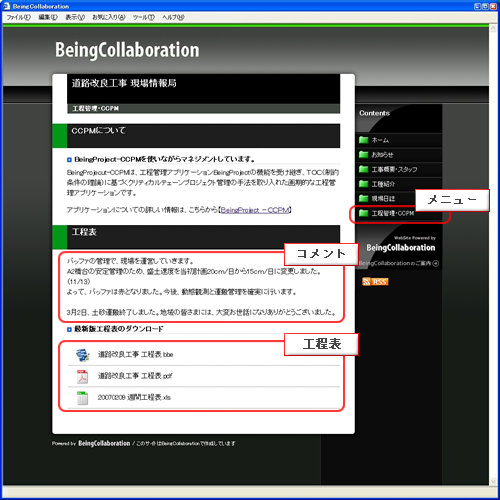Click the bbe file icon for 工程表

point(83,355)
